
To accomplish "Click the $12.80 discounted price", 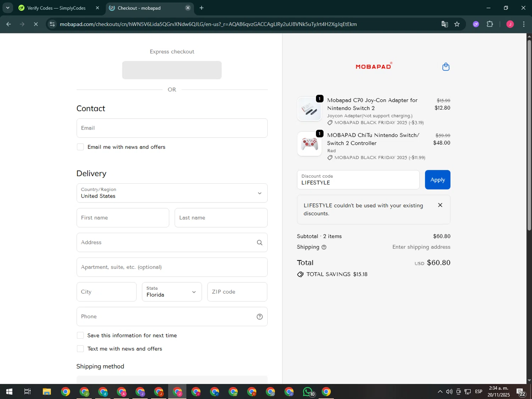I will [x=442, y=108].
